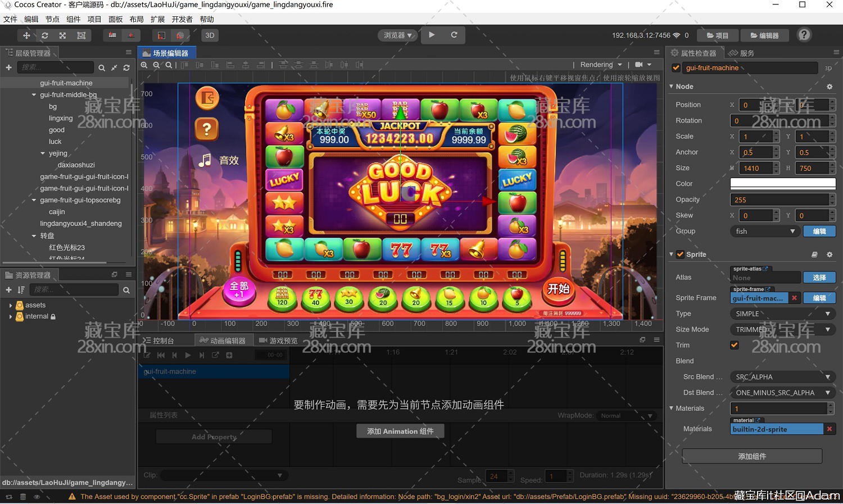Open the Size Mode TRIMMED dropdown
This screenshot has height=504, width=843.
point(782,329)
